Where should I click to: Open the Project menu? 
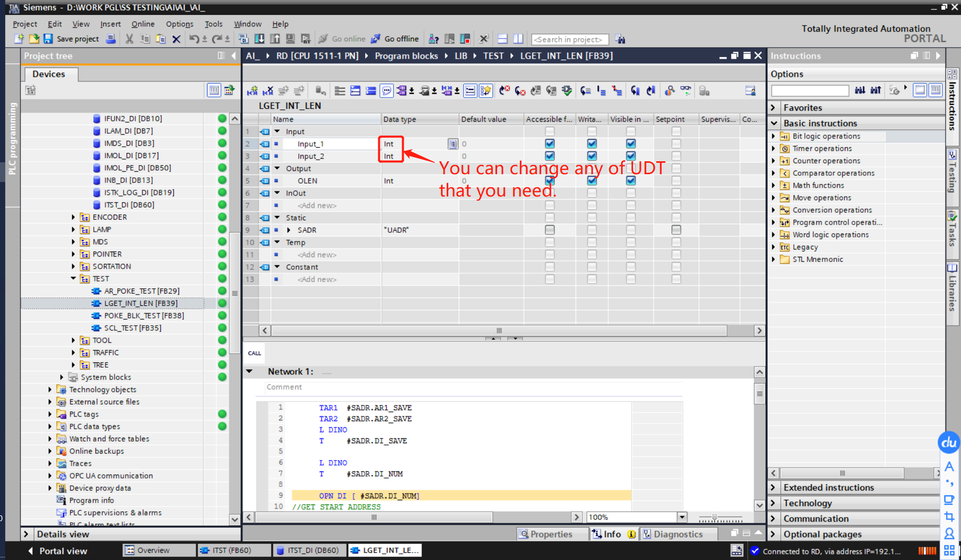click(x=25, y=24)
